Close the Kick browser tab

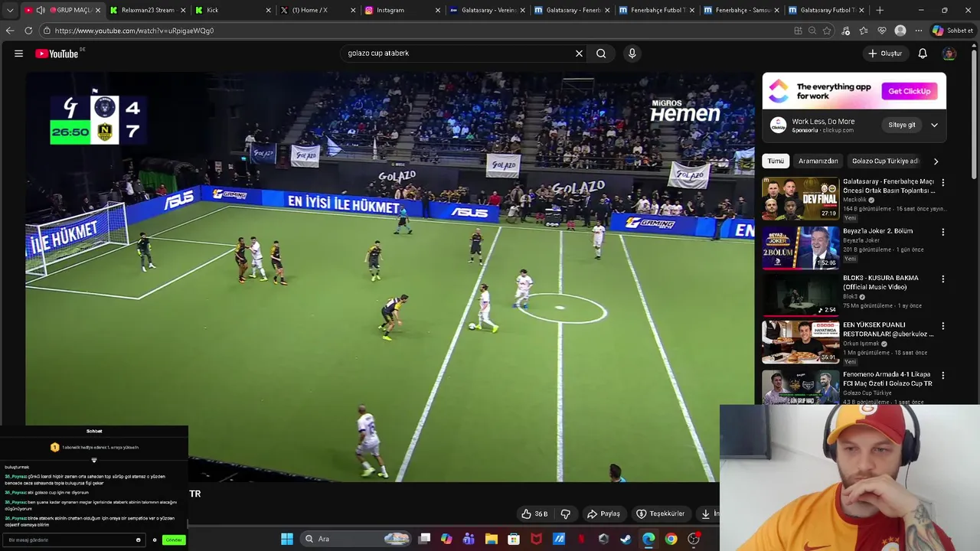click(x=268, y=10)
